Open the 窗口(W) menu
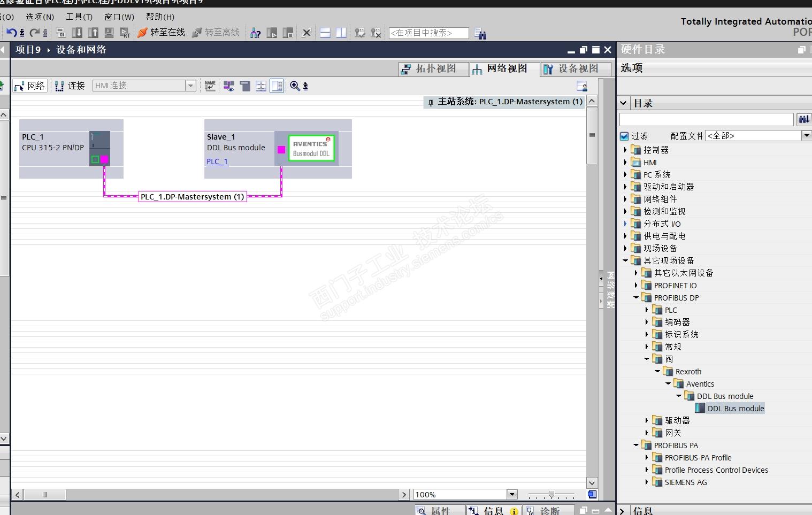The width and height of the screenshot is (812, 515). point(119,17)
